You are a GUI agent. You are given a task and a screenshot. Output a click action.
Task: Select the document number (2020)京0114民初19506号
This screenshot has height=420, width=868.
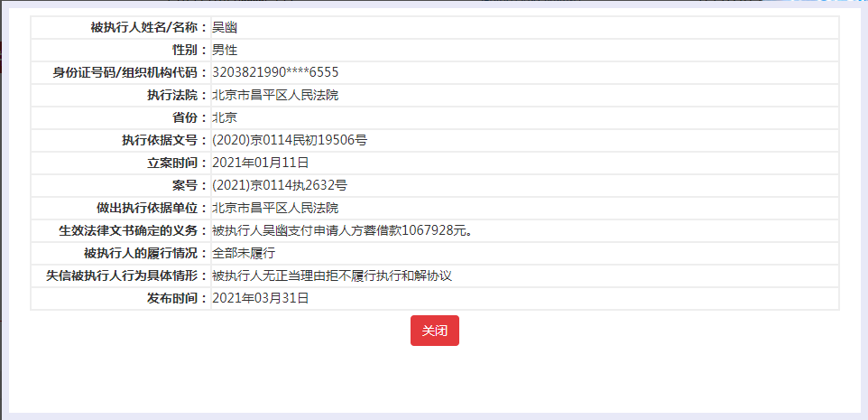coord(290,140)
